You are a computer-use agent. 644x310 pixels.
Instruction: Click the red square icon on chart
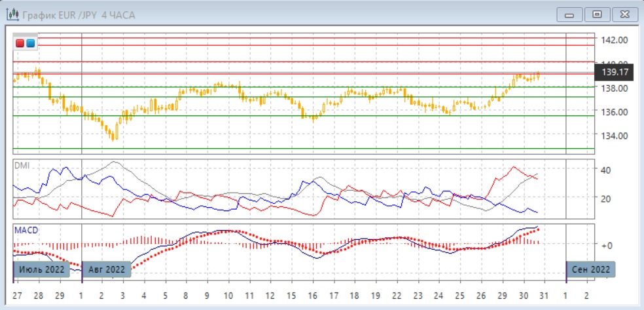pyautogui.click(x=20, y=43)
